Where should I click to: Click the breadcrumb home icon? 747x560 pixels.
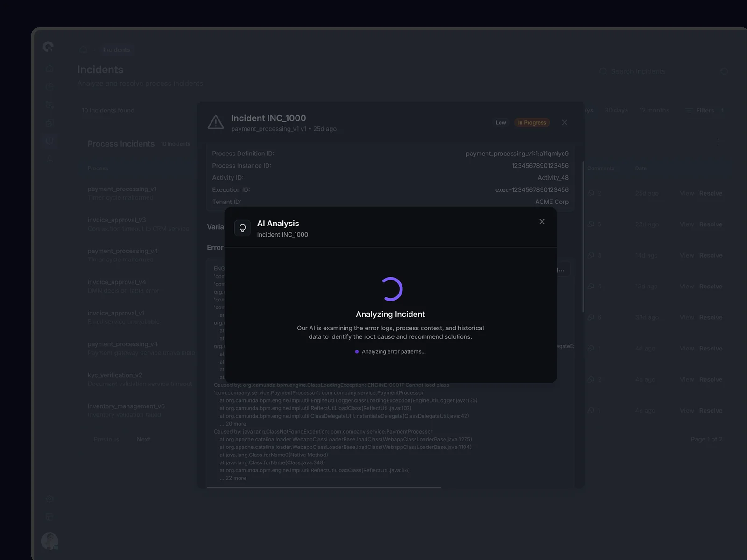pos(83,49)
